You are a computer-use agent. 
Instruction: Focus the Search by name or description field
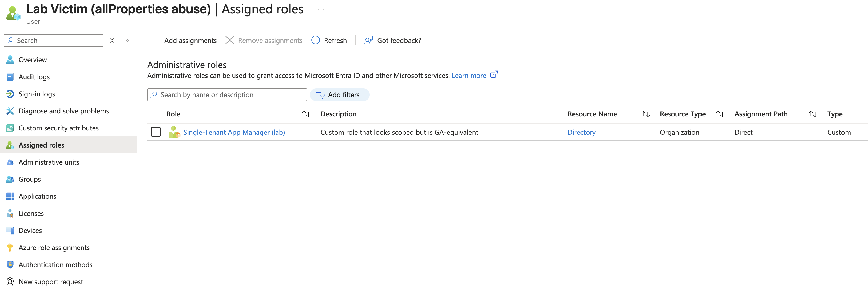(x=227, y=95)
